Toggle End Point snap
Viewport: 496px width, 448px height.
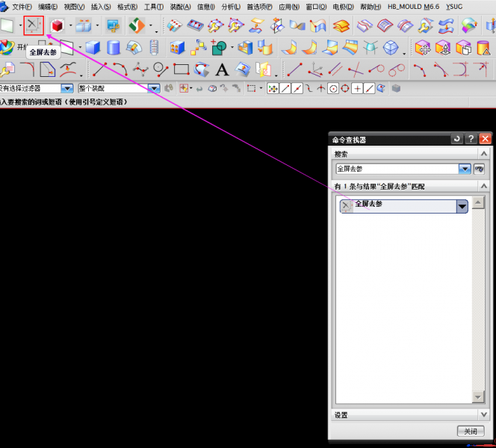click(x=285, y=89)
